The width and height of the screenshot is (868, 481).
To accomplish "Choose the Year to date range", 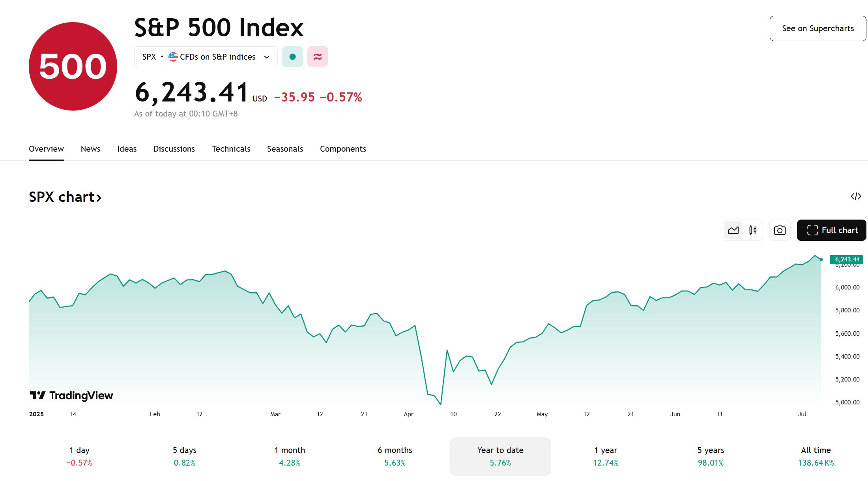I will [x=500, y=456].
